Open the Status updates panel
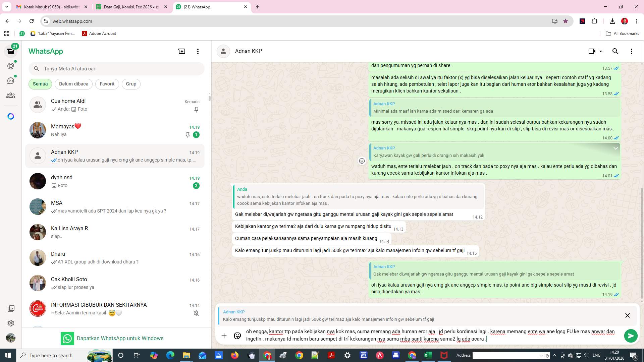Screen dimensions: 644x362 tap(11, 66)
